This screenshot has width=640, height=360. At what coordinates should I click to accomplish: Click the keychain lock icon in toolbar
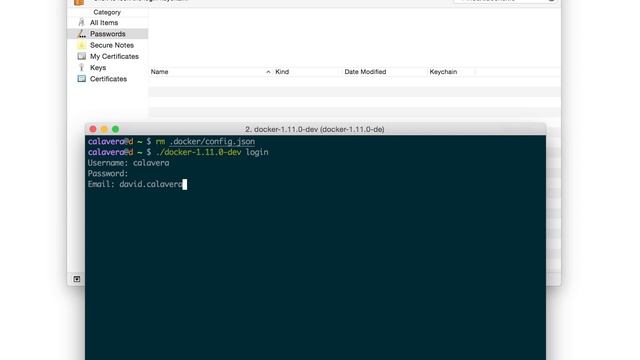pos(79,2)
